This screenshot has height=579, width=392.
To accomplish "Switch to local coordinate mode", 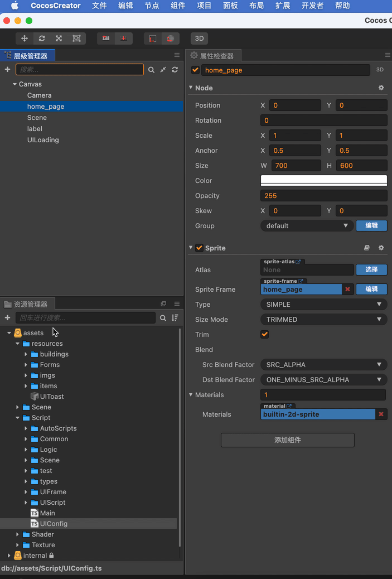I will (x=153, y=38).
